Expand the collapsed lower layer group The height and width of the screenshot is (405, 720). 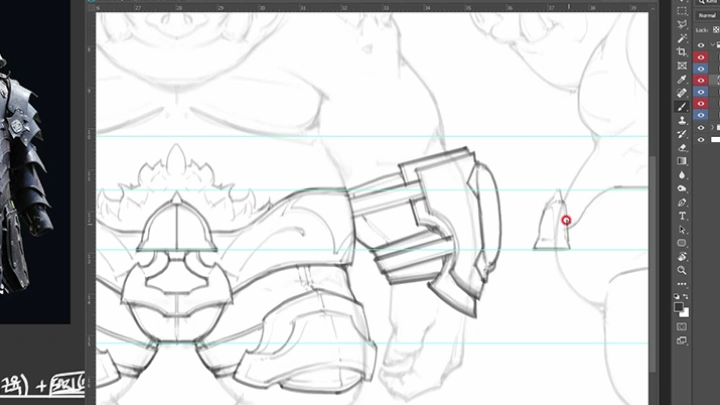(x=713, y=128)
